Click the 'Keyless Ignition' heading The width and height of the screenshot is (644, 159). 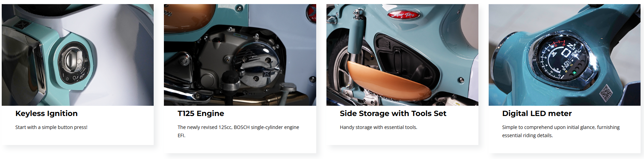[46, 114]
